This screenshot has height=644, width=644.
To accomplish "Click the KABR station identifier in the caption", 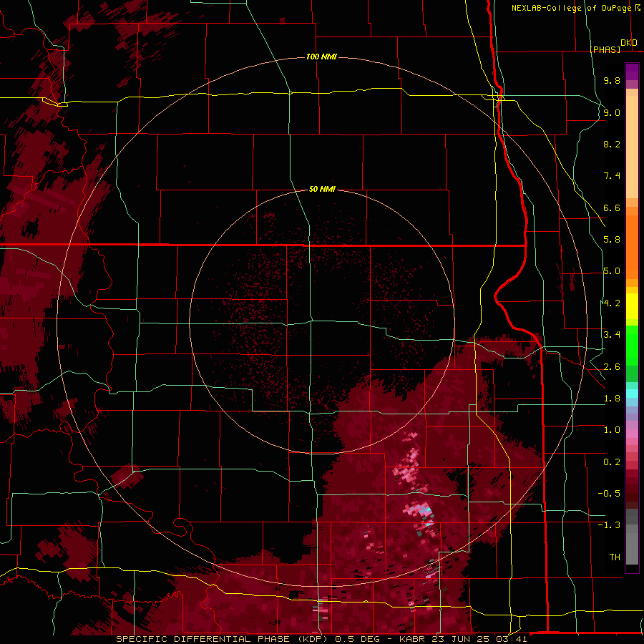I will (412, 639).
